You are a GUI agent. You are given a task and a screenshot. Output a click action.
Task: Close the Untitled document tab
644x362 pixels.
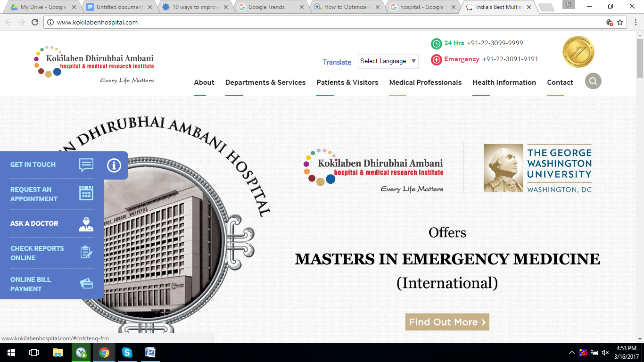(150, 7)
